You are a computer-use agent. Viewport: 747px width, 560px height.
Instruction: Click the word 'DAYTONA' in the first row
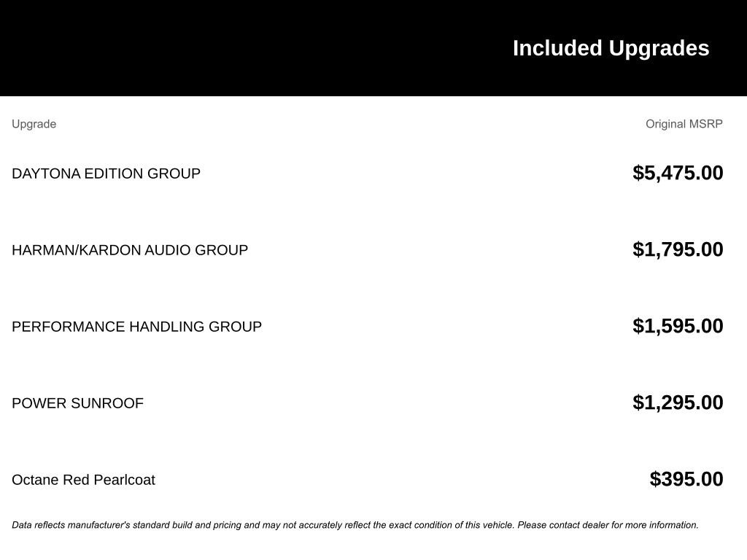(46, 174)
